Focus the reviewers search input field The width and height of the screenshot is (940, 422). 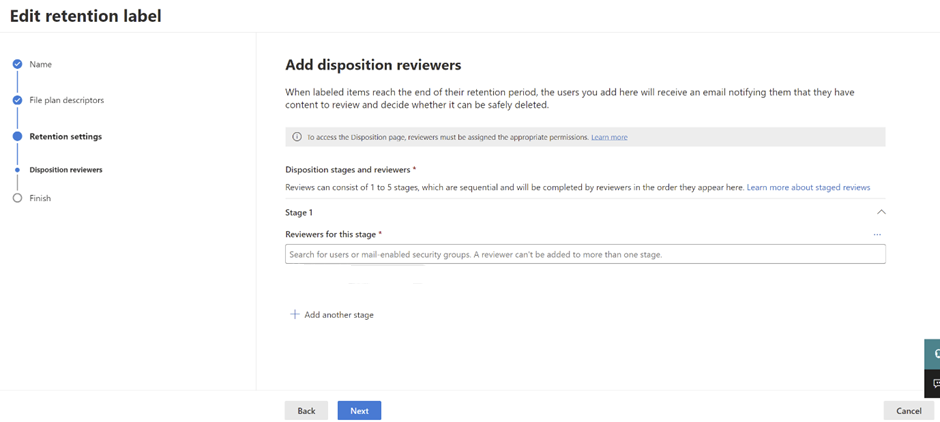click(585, 255)
